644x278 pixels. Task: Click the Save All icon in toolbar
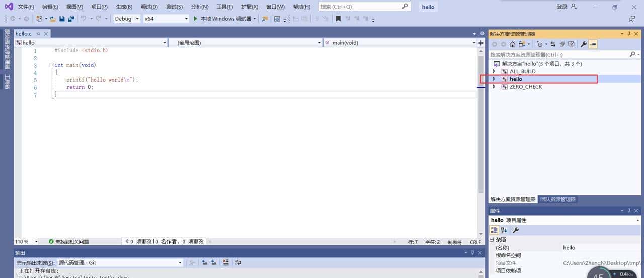coord(71,19)
